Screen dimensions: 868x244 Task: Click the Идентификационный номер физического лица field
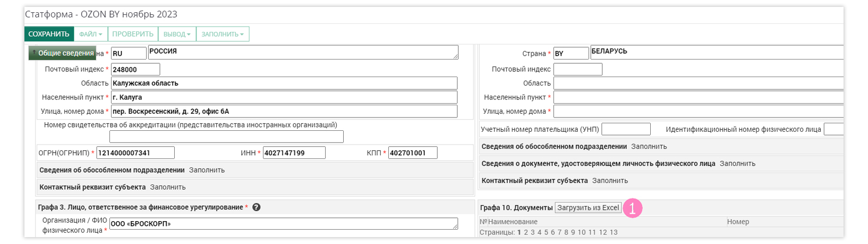pyautogui.click(x=834, y=129)
